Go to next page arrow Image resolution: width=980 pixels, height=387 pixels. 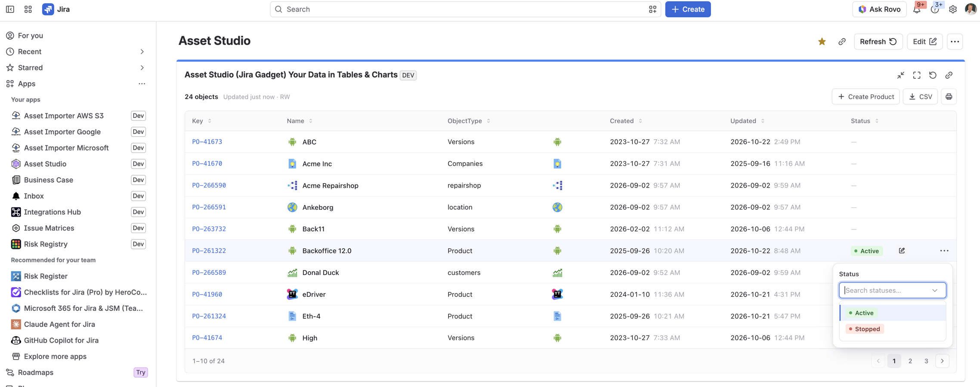click(x=942, y=361)
